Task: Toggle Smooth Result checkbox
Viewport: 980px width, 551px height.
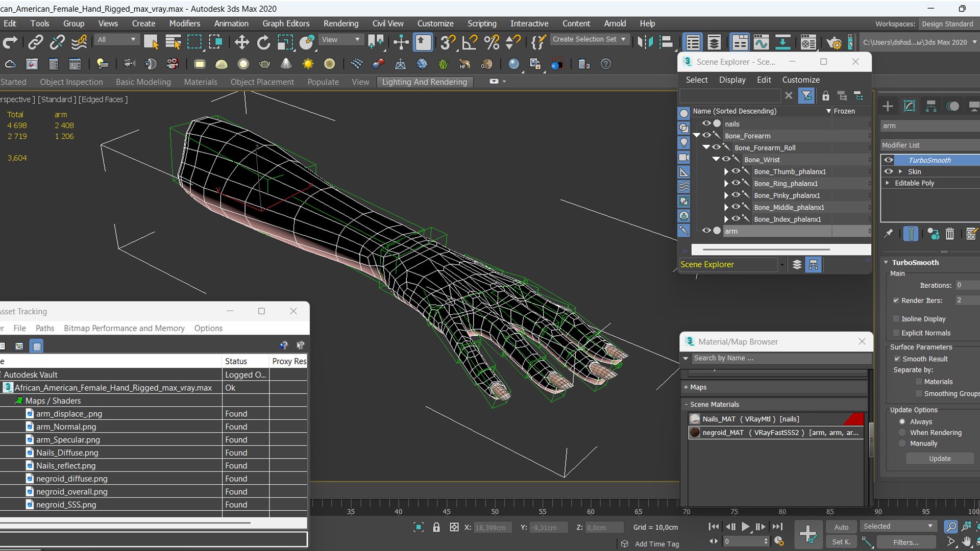Action: click(897, 359)
